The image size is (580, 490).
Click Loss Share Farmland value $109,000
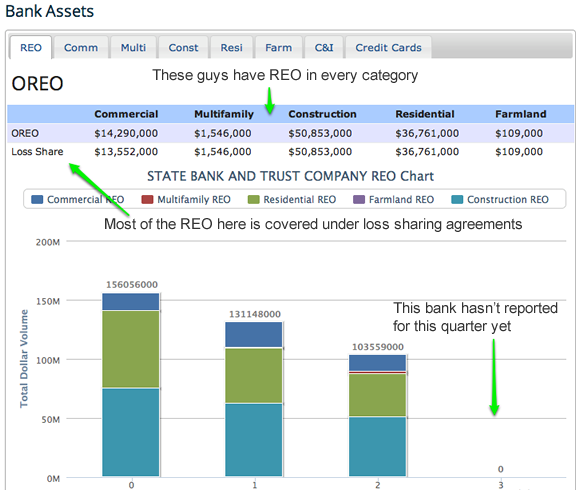coord(519,152)
